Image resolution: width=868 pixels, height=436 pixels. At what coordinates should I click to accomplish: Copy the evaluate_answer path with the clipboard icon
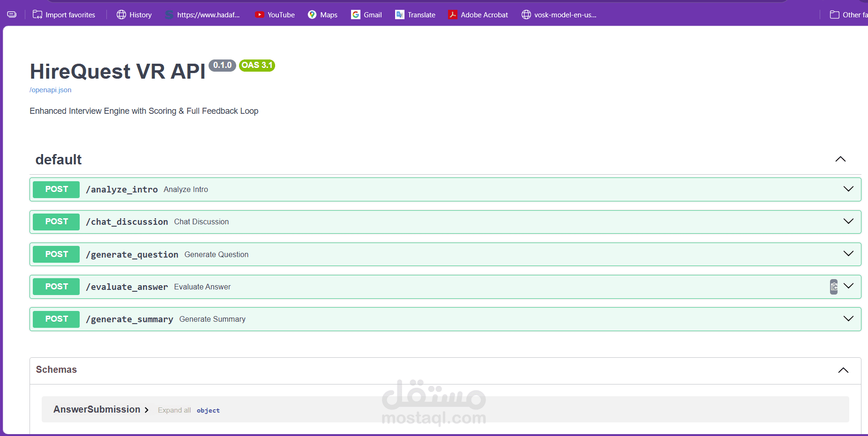tap(833, 286)
